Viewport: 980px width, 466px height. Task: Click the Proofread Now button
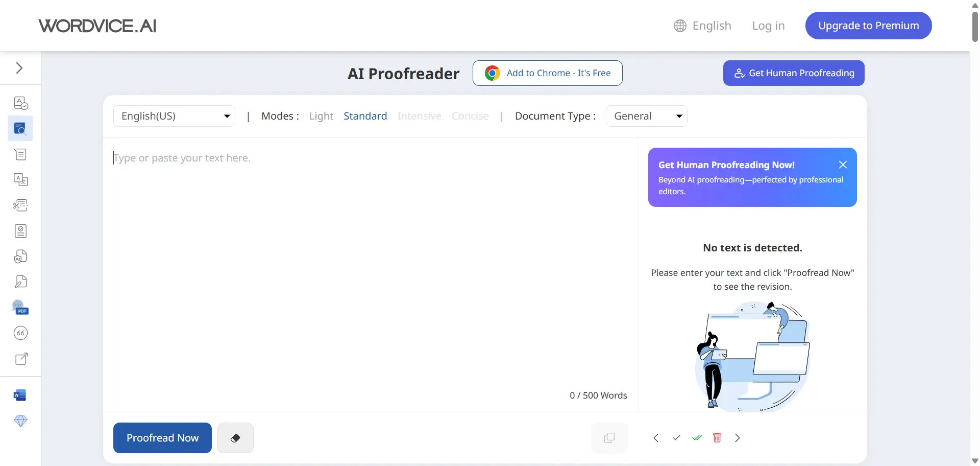[x=162, y=438]
